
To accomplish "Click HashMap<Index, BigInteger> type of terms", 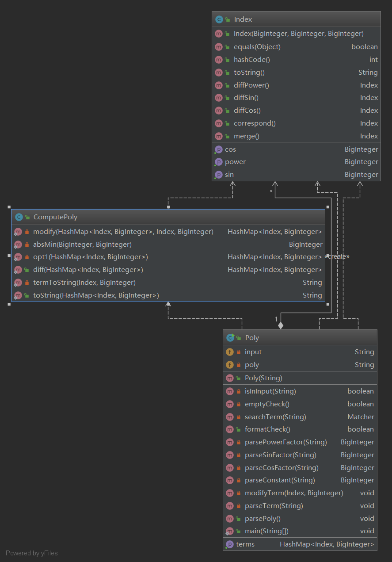I will (x=327, y=544).
